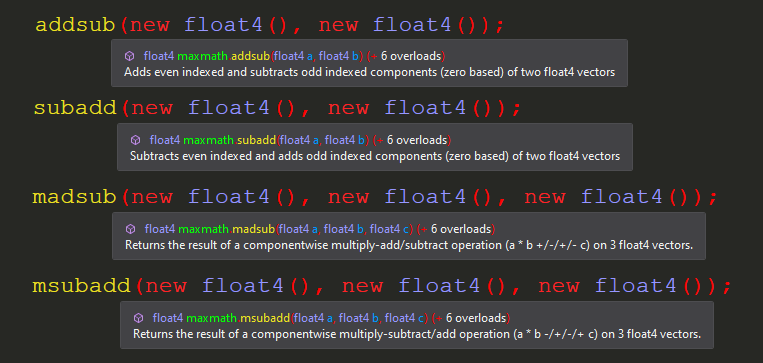Click yellow 'subadd' method name in its tooltip
This screenshot has height=363, width=763.
(256, 141)
